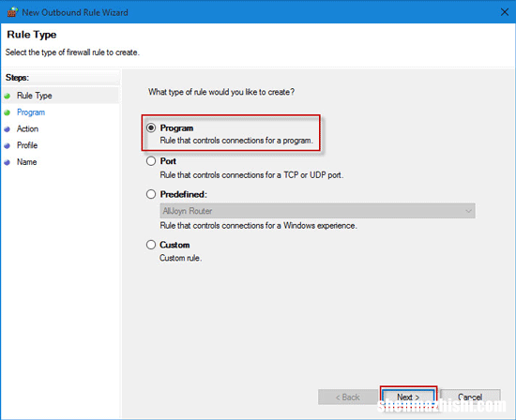This screenshot has width=516, height=420.
Task: Go to the Action step
Action: pos(27,129)
